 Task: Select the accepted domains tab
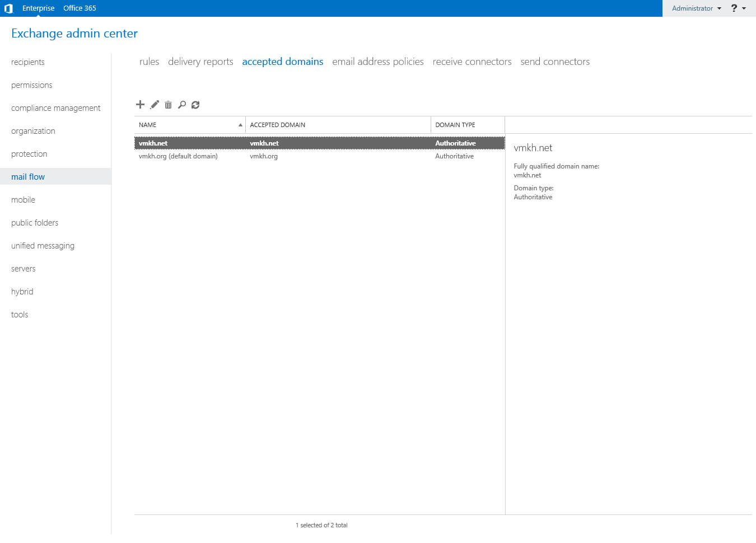(282, 62)
